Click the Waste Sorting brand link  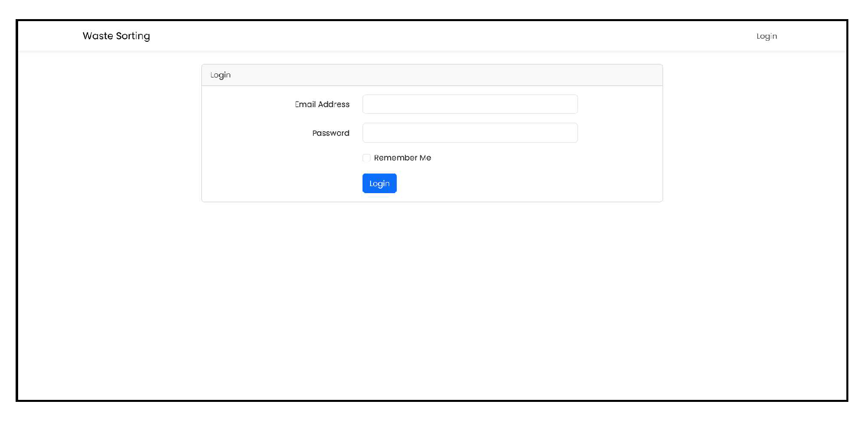click(x=116, y=36)
